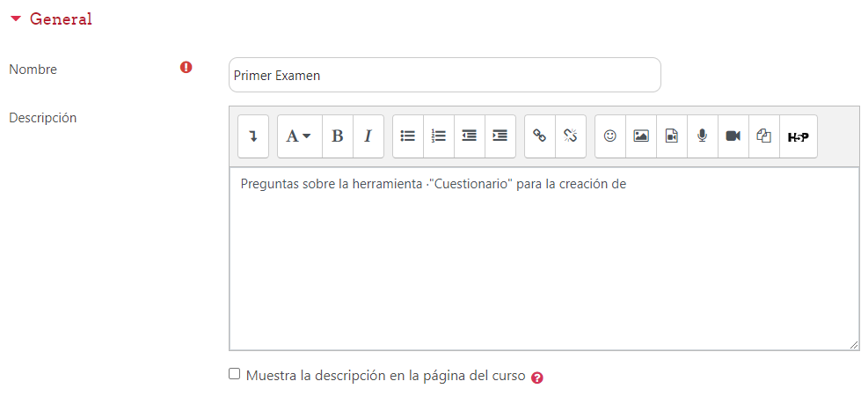Click the word "Cuestionario" in the description
The image size is (868, 396).
tap(471, 185)
